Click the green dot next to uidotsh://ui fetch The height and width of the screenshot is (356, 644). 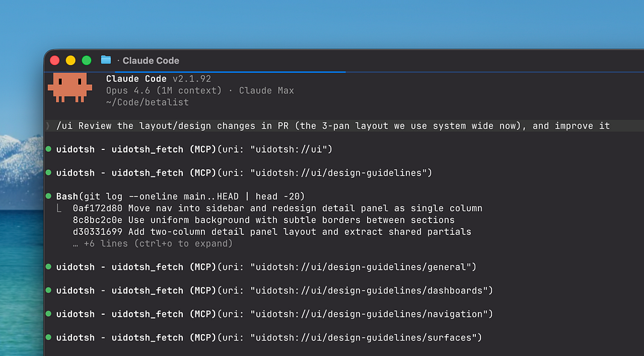(x=49, y=149)
